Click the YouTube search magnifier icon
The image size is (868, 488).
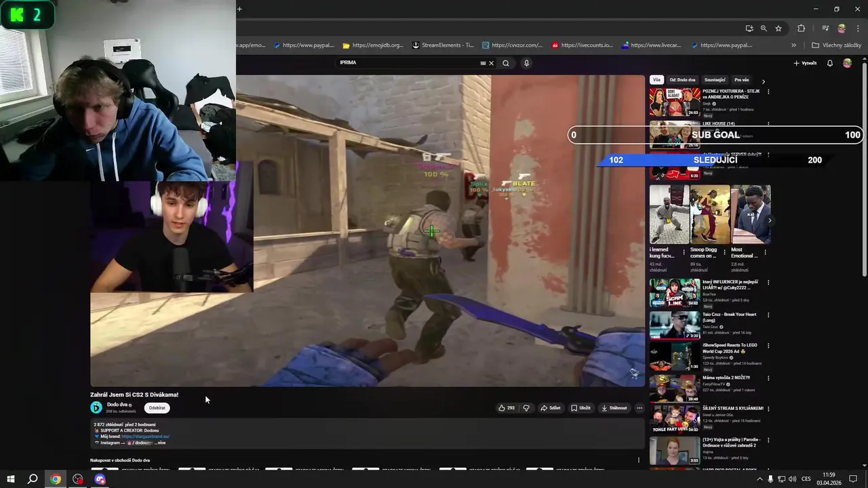pyautogui.click(x=505, y=63)
